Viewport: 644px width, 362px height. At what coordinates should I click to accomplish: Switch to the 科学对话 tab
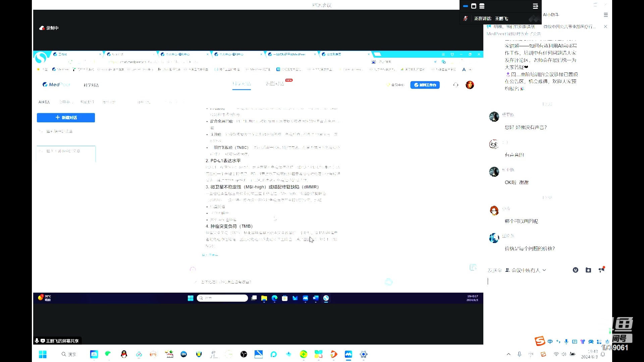[x=241, y=84]
